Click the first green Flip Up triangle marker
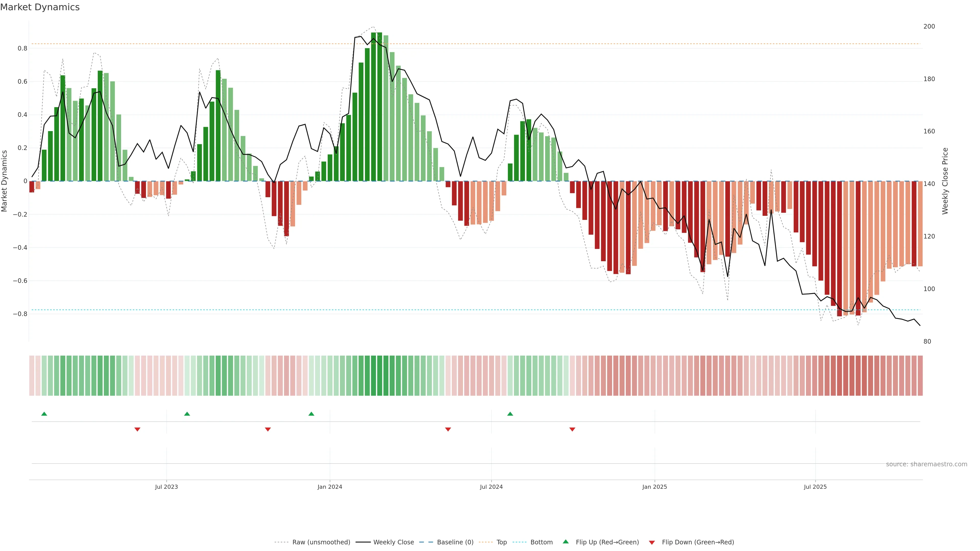This screenshot has width=980, height=551. (x=44, y=414)
